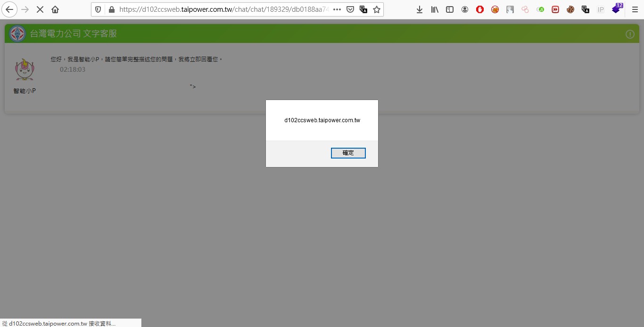644x327 pixels.
Task: Confirm the alert with 確定 button
Action: 348,153
